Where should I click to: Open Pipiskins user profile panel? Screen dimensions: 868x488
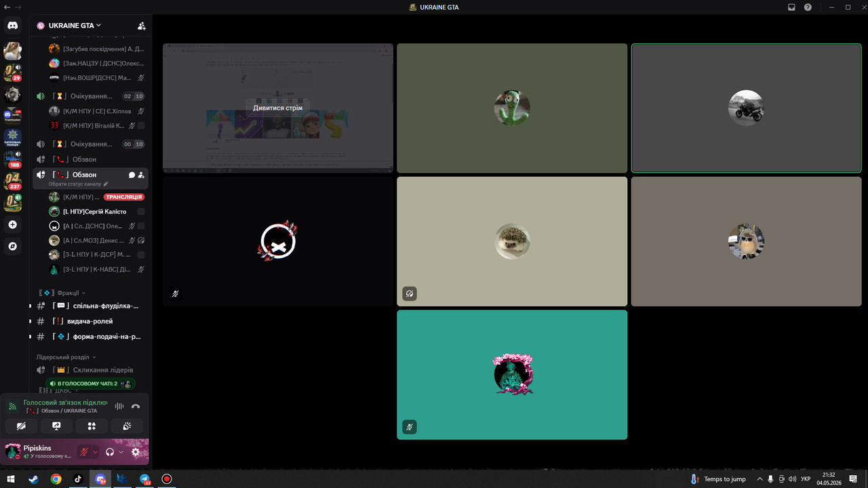(x=39, y=452)
